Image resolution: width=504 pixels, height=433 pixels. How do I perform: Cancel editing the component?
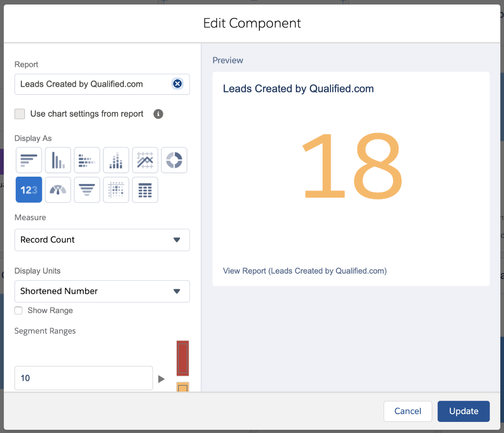coord(408,411)
